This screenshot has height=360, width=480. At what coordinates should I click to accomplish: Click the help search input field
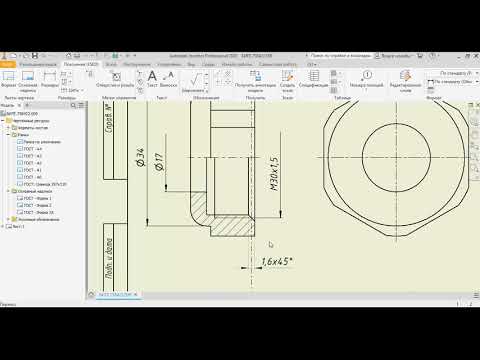click(x=340, y=56)
